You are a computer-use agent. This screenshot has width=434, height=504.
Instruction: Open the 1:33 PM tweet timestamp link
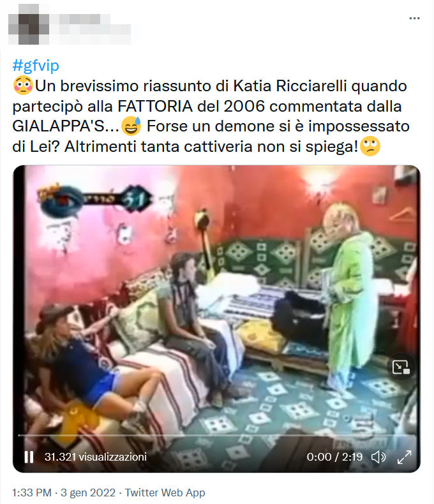click(32, 493)
